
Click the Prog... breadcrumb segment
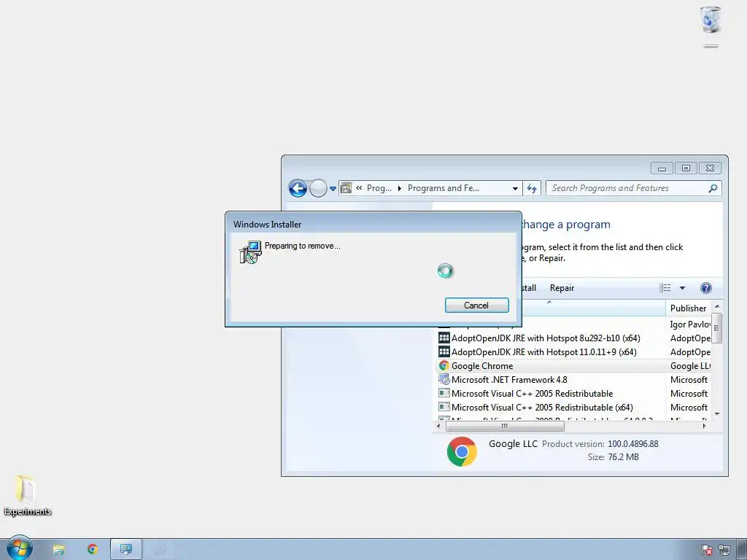click(379, 188)
